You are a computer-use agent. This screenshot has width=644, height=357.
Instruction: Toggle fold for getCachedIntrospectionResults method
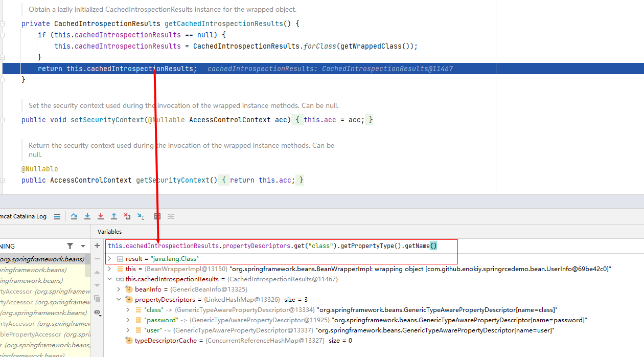3,24
